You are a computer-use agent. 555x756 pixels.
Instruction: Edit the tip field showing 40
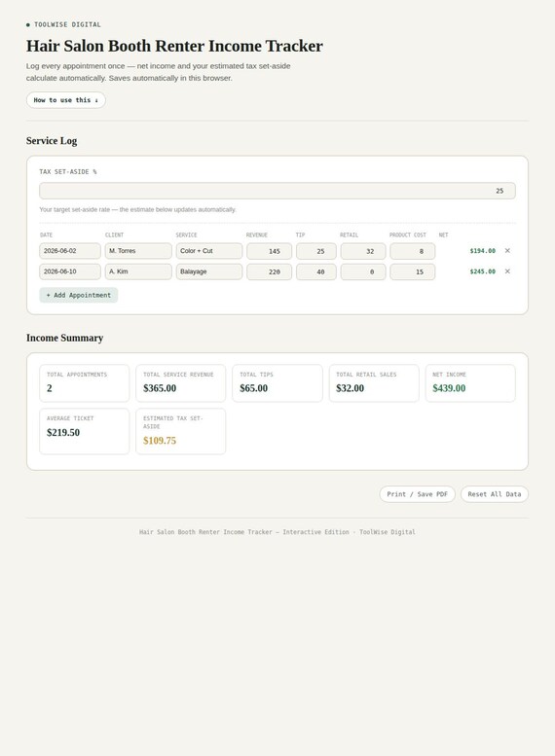pos(316,271)
